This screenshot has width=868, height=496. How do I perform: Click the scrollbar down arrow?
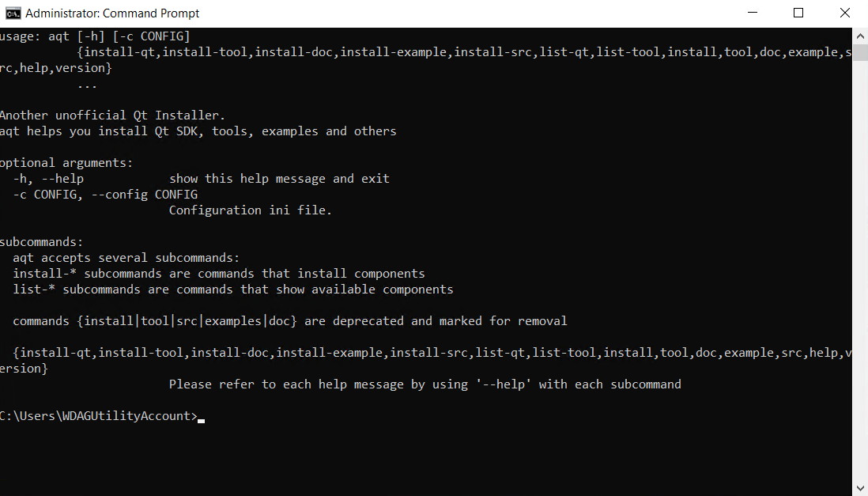point(860,488)
